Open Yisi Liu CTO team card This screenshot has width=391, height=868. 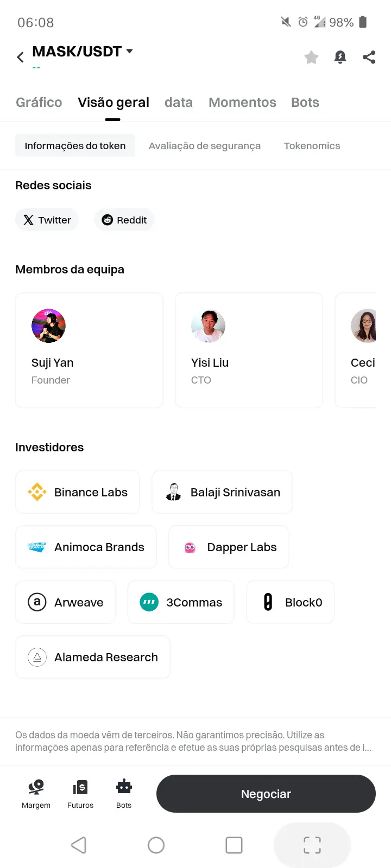coord(249,350)
